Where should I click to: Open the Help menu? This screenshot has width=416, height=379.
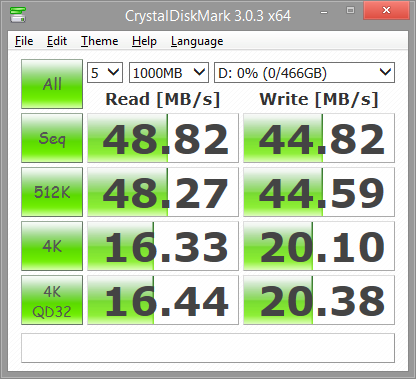[144, 41]
